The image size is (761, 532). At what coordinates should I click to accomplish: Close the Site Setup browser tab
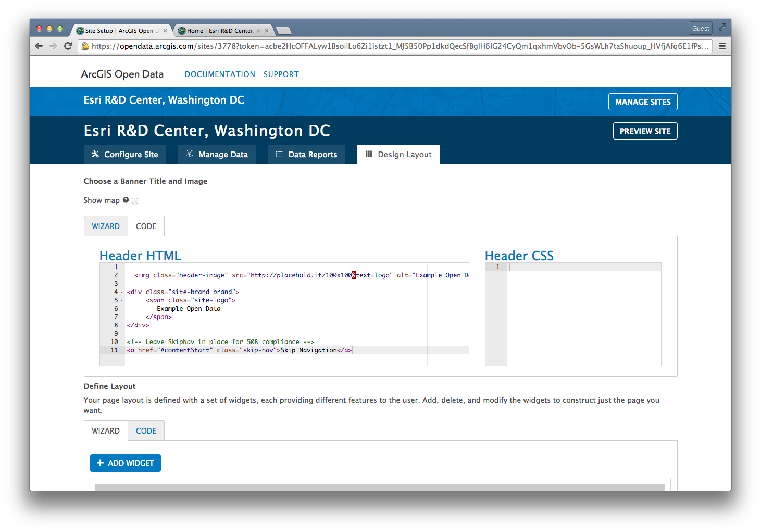165,31
